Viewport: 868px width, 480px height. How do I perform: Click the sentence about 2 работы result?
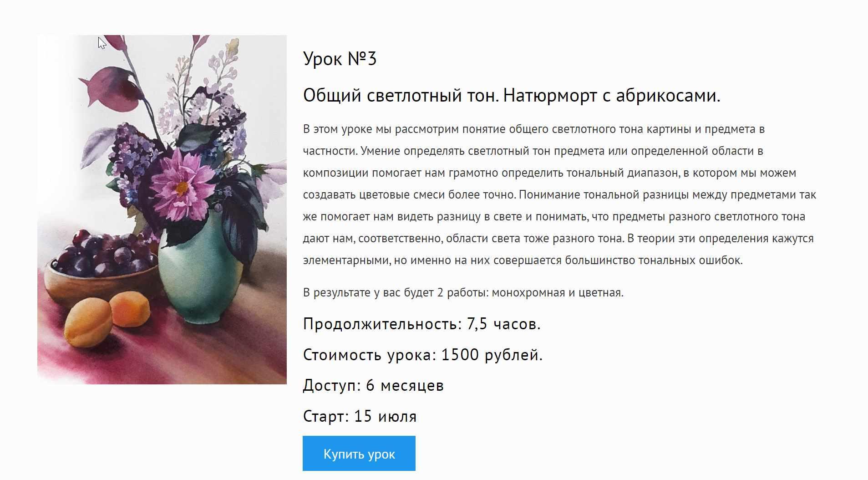click(x=463, y=292)
